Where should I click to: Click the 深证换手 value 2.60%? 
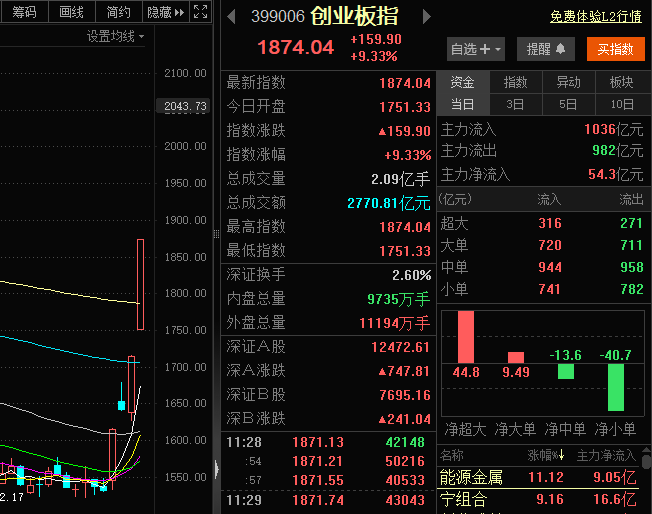(411, 275)
